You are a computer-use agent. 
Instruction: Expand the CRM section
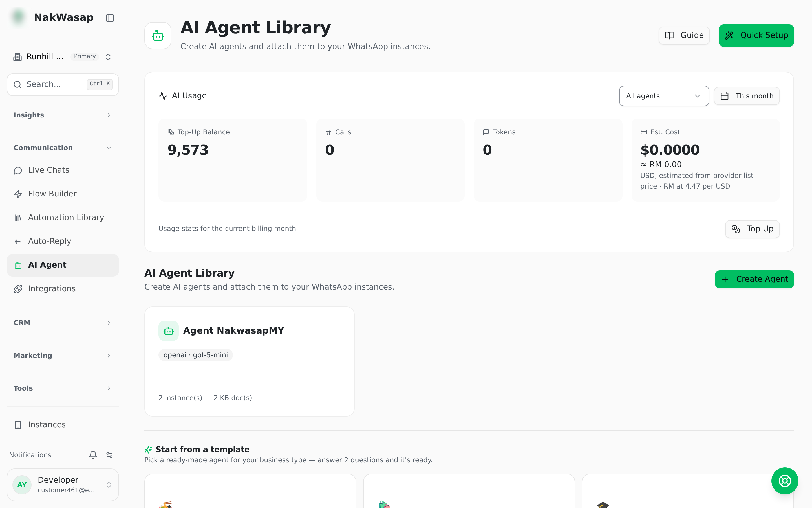[63, 323]
